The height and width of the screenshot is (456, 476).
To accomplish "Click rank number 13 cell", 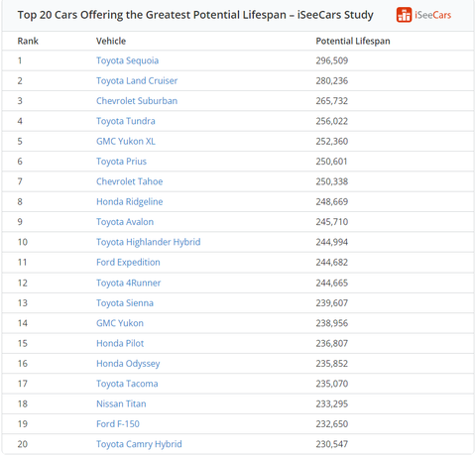I will 23,303.
